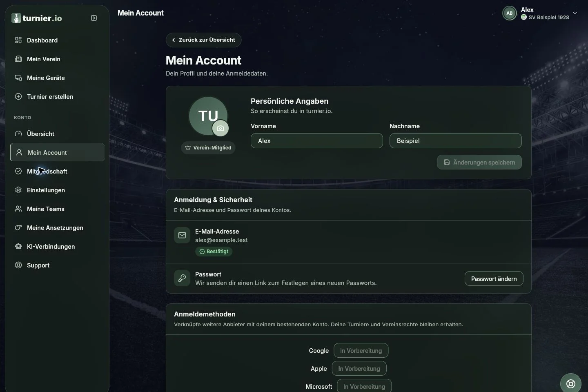Click the Anmeldung & Sicherheit heading

pos(213,200)
